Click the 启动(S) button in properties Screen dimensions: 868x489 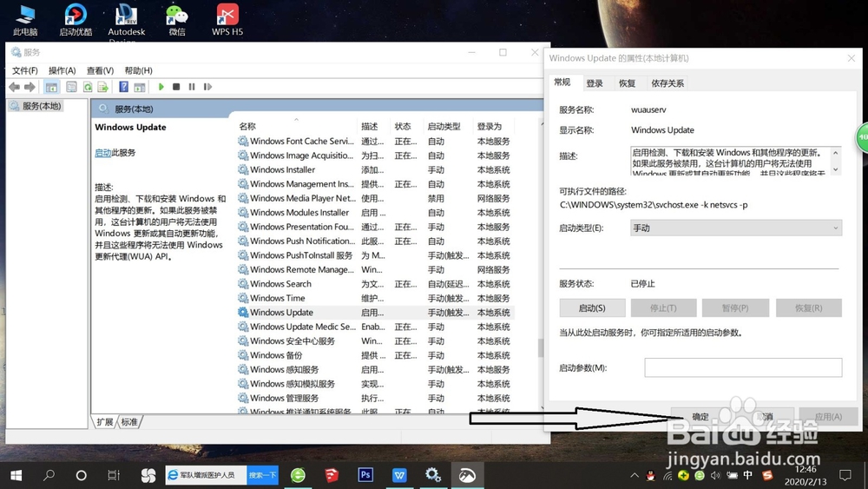tap(592, 308)
